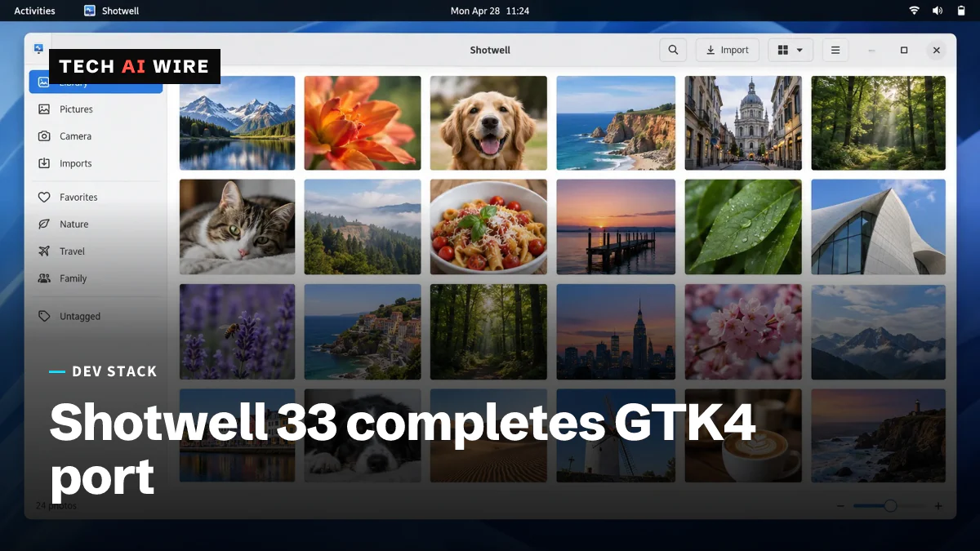
Task: Select the Favorites heart entry
Action: [96, 197]
